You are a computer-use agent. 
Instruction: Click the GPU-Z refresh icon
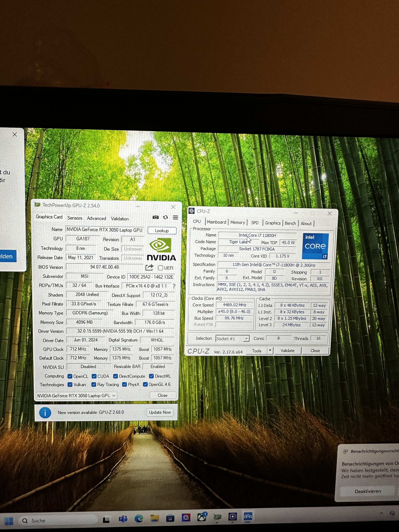(x=165, y=217)
